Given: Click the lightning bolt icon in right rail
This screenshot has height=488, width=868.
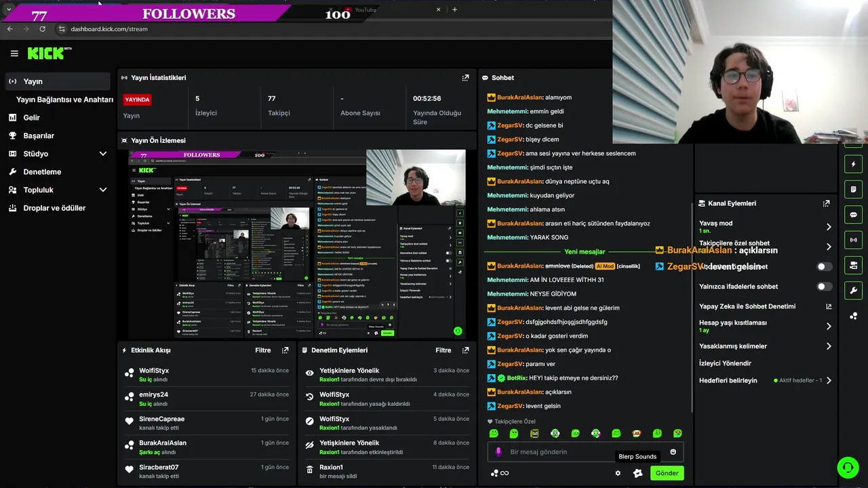Looking at the screenshot, I should (x=853, y=164).
